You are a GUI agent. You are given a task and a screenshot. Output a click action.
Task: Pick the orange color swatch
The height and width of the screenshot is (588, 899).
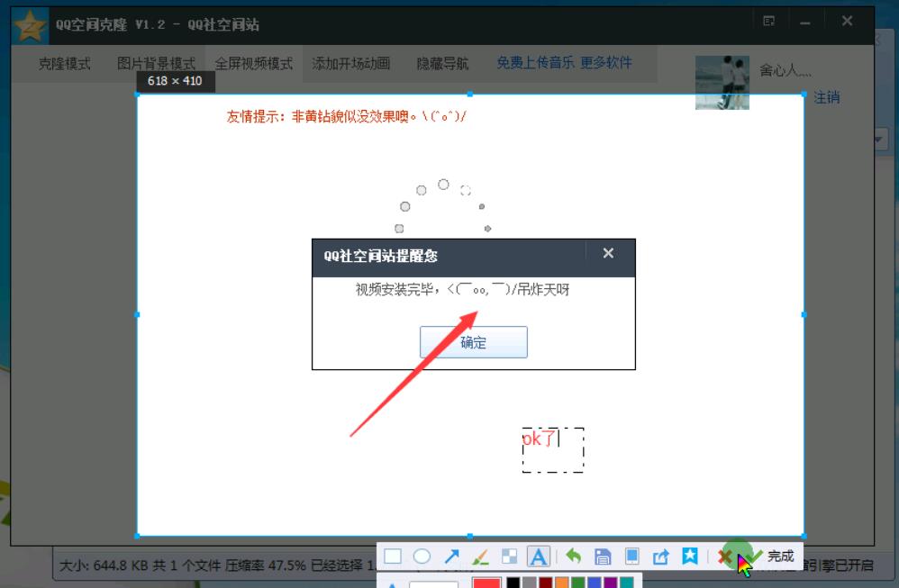562,583
